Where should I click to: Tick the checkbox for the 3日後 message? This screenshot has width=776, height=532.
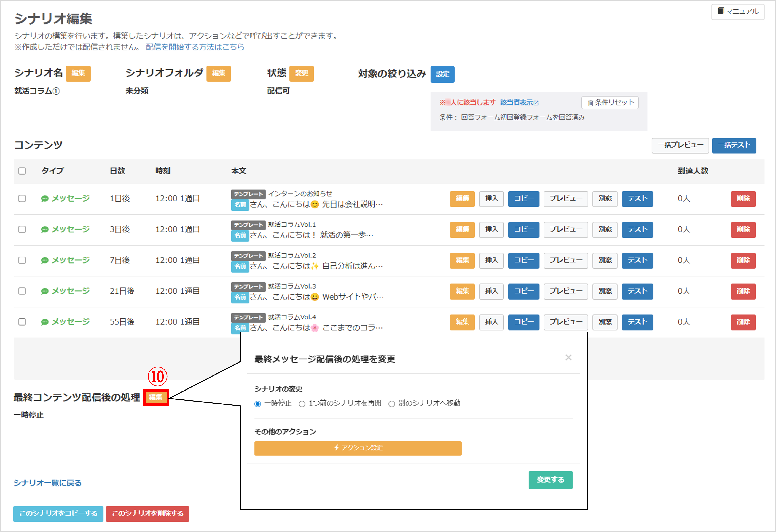point(22,230)
